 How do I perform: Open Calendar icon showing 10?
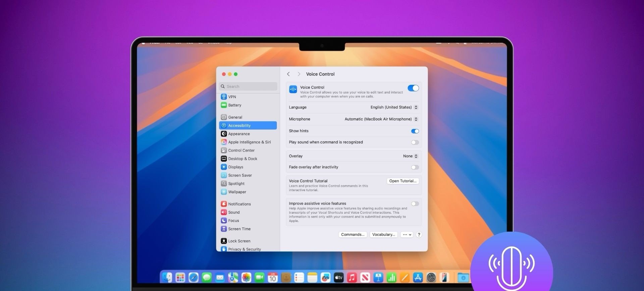(273, 277)
